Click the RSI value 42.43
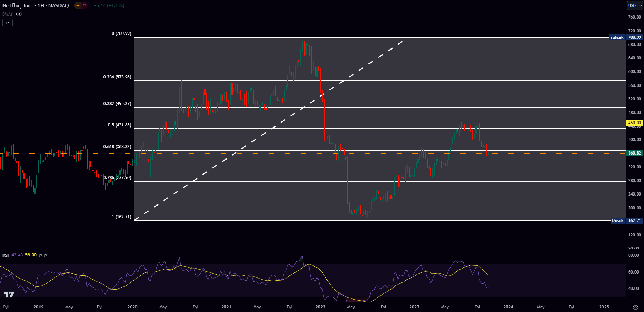Image resolution: width=644 pixels, height=312 pixels. pyautogui.click(x=17, y=255)
